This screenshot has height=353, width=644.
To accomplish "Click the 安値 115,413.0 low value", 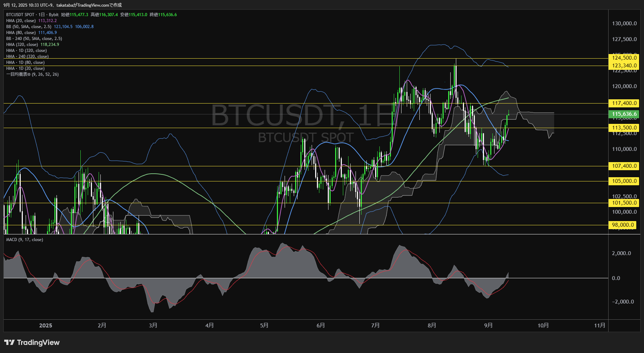I will tap(134, 15).
